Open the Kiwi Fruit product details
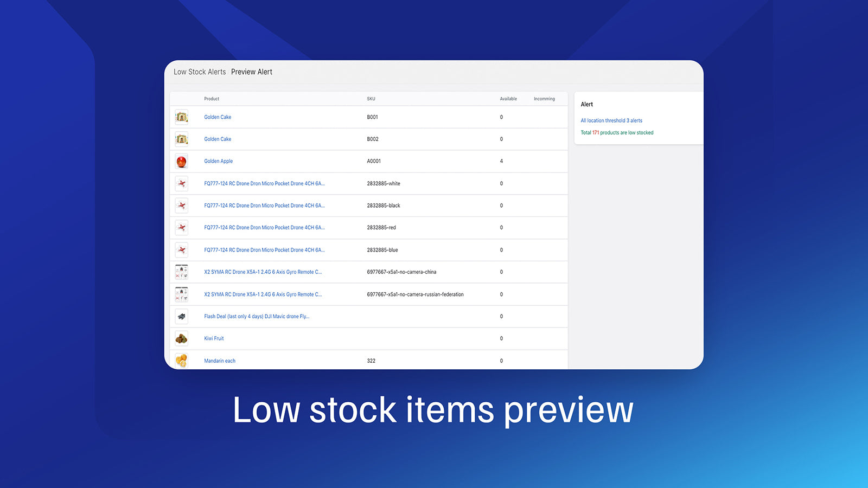Image resolution: width=868 pixels, height=488 pixels. (x=213, y=338)
